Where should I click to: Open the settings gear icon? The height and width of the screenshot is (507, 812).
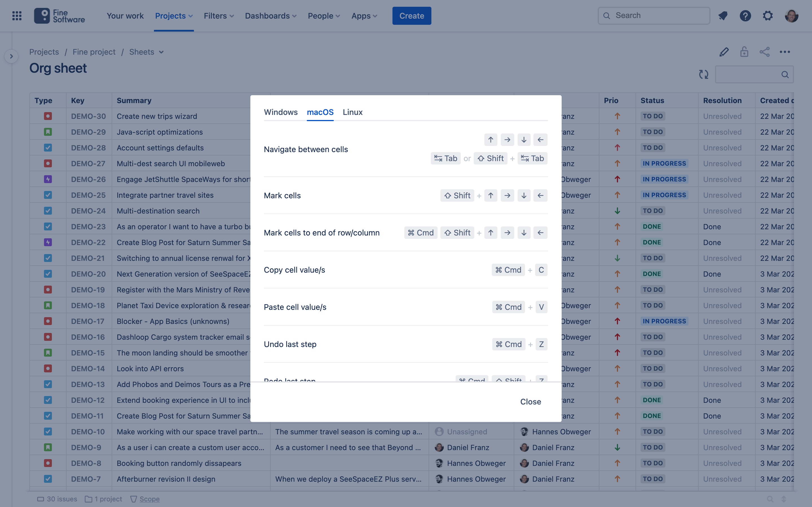768,16
